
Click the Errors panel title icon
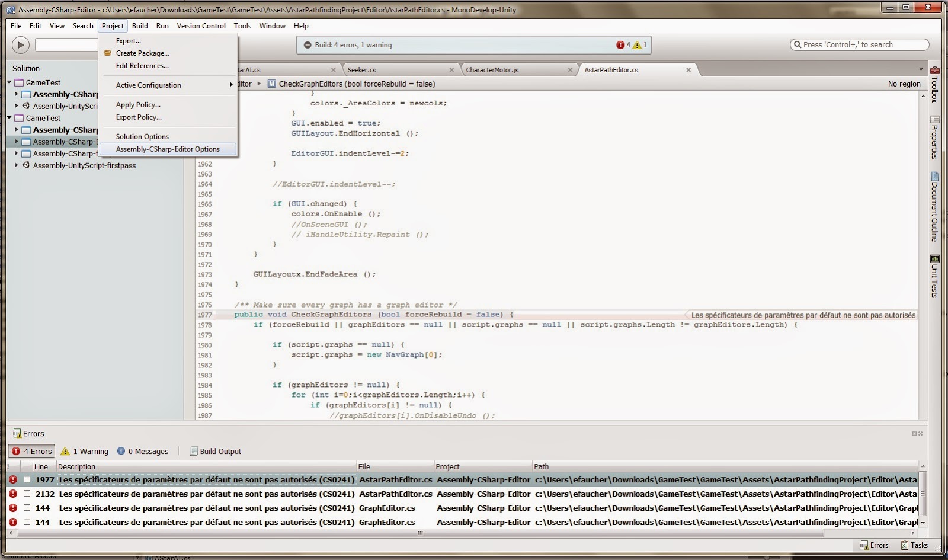click(17, 434)
